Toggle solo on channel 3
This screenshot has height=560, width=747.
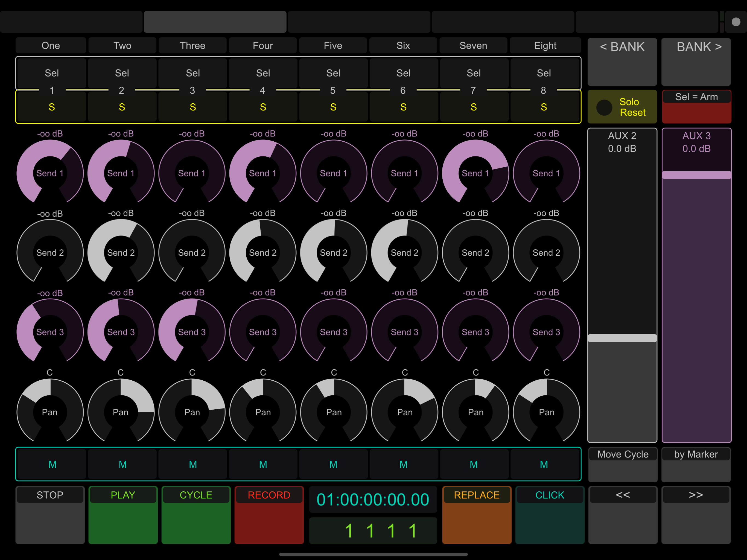pyautogui.click(x=193, y=107)
